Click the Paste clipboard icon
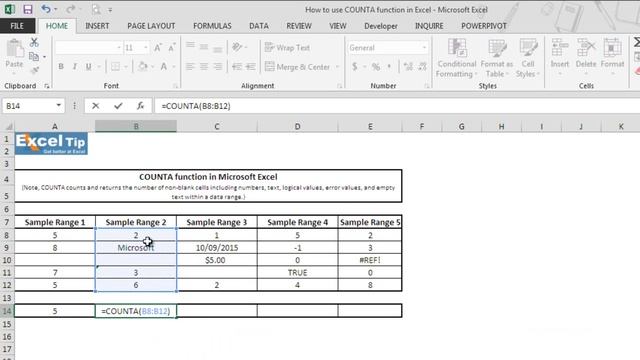Viewport: 640px width, 360px height. coord(14,49)
